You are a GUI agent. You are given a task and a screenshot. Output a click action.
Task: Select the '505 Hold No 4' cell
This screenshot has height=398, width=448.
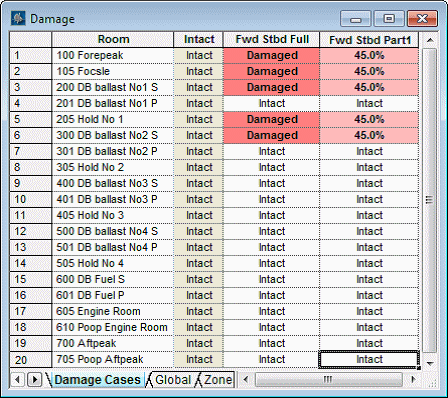113,263
